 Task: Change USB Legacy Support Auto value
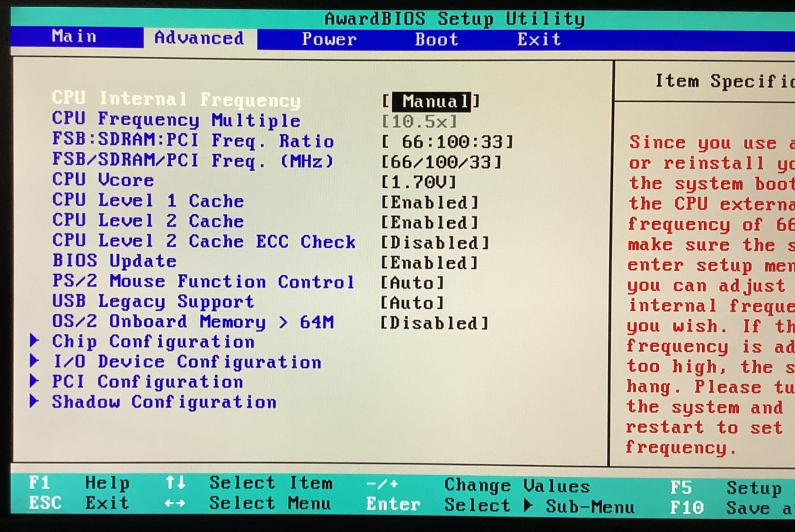pos(413,303)
